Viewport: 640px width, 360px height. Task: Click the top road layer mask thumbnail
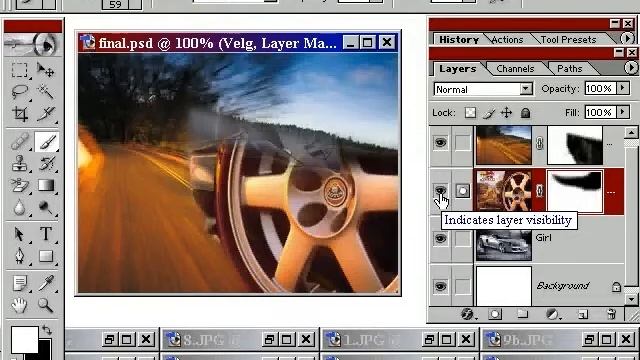click(575, 145)
